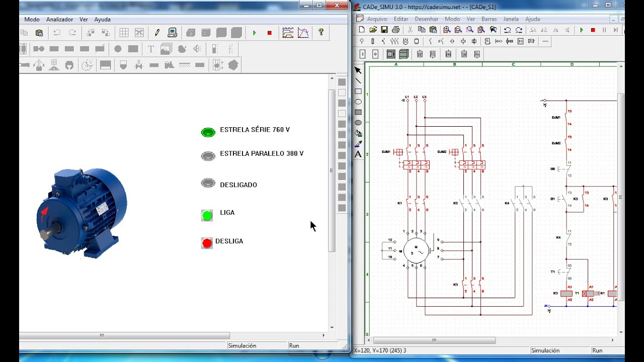Open the Janela menu in CADe_SIMU
This screenshot has width=644, height=362.
(511, 19)
